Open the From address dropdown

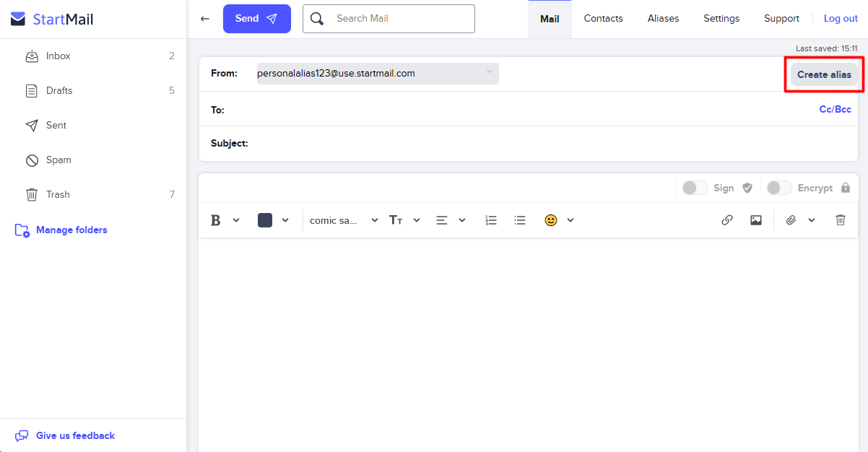pyautogui.click(x=378, y=73)
